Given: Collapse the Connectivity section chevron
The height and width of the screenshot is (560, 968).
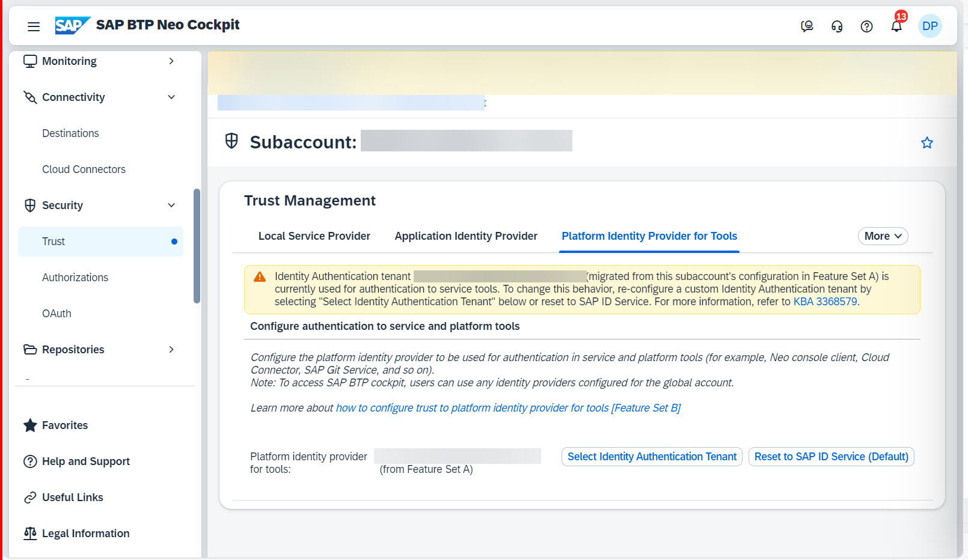Looking at the screenshot, I should click(x=171, y=97).
